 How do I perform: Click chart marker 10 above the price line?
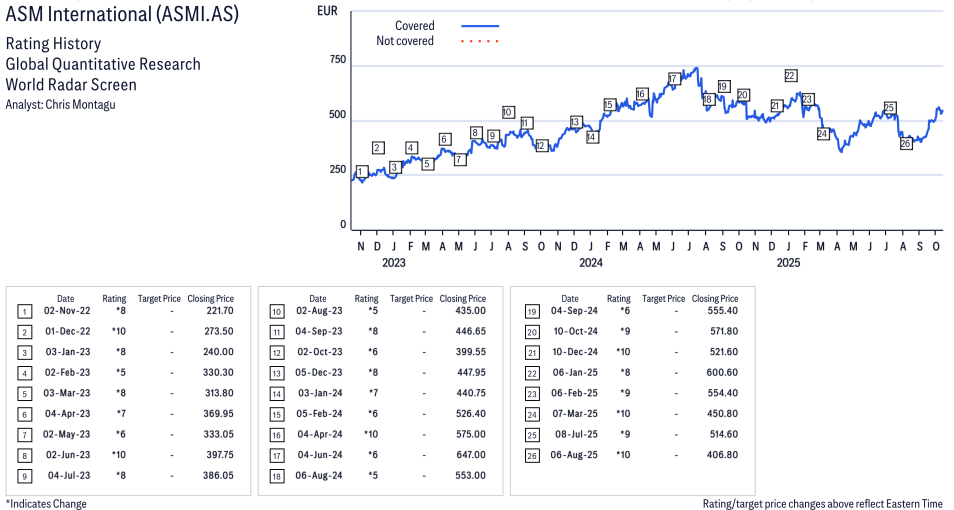coord(508,113)
